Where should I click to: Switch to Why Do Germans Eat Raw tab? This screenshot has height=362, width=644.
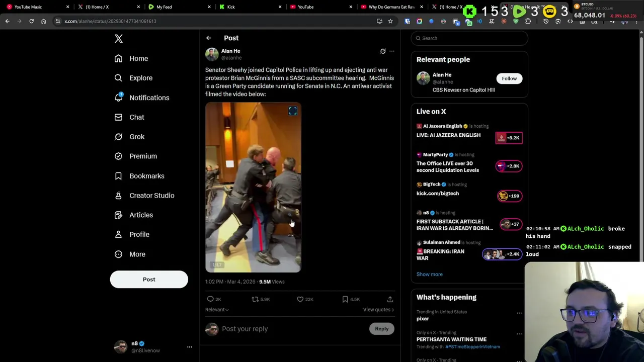[391, 7]
